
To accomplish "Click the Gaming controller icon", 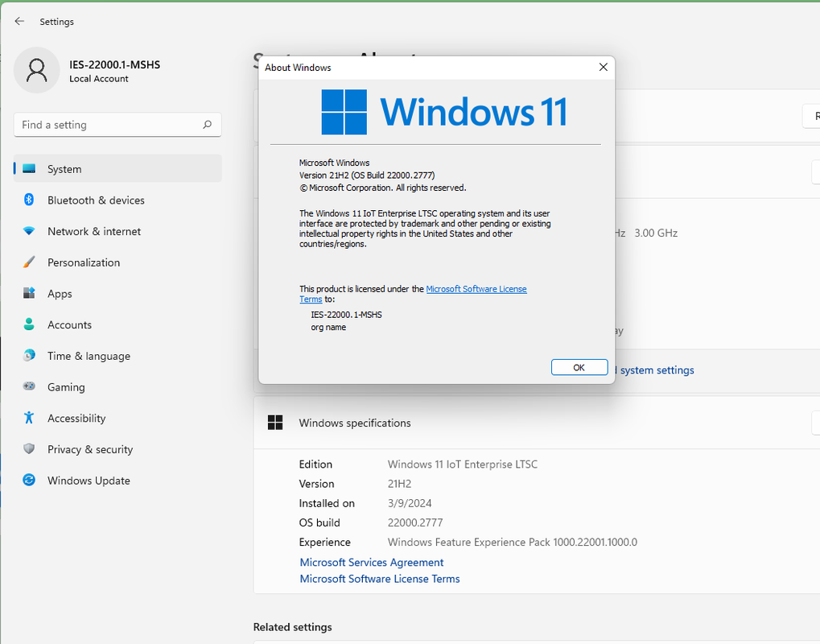I will 29,386.
